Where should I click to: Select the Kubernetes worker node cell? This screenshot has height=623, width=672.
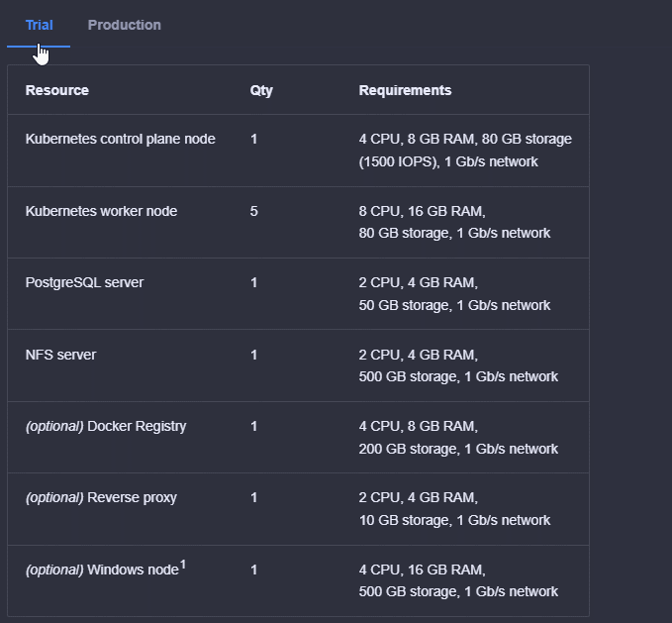pyautogui.click(x=101, y=211)
